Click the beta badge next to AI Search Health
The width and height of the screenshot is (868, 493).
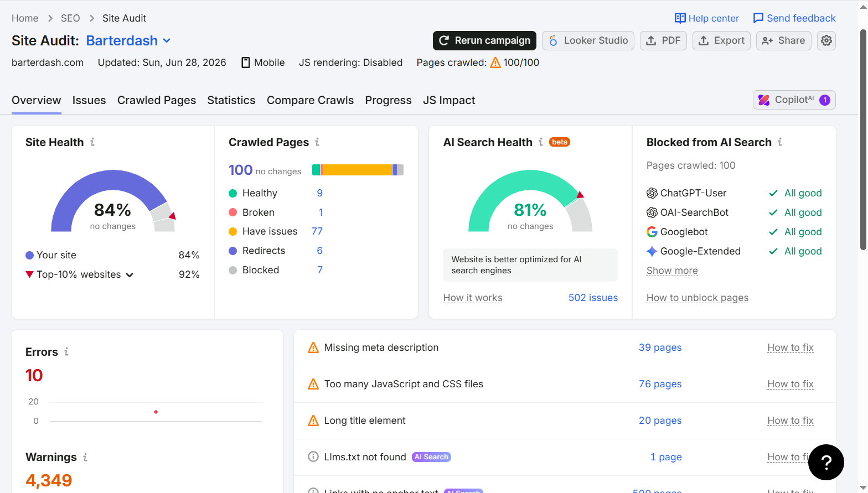560,142
